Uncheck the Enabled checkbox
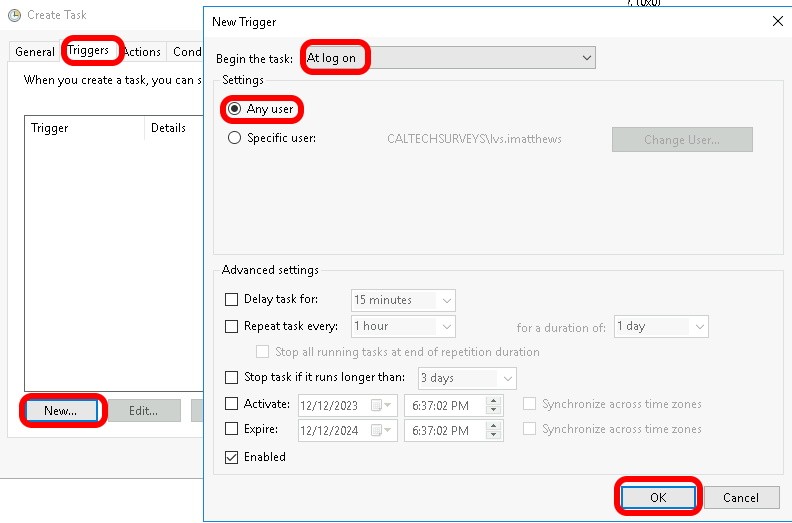792x523 pixels. coord(232,457)
